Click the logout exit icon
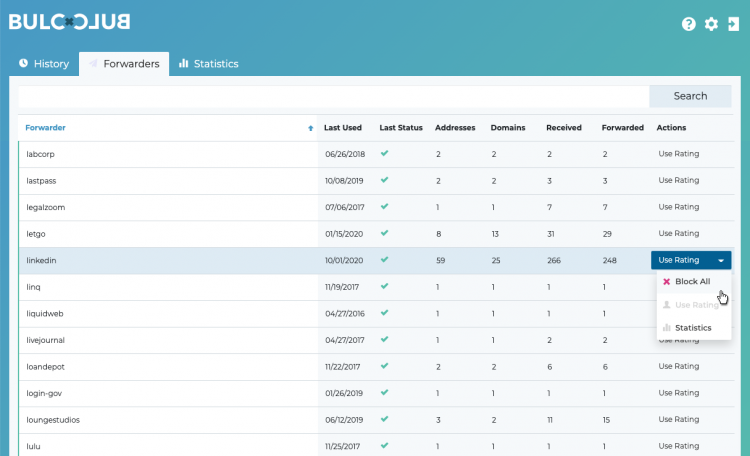This screenshot has height=456, width=750. (x=733, y=24)
